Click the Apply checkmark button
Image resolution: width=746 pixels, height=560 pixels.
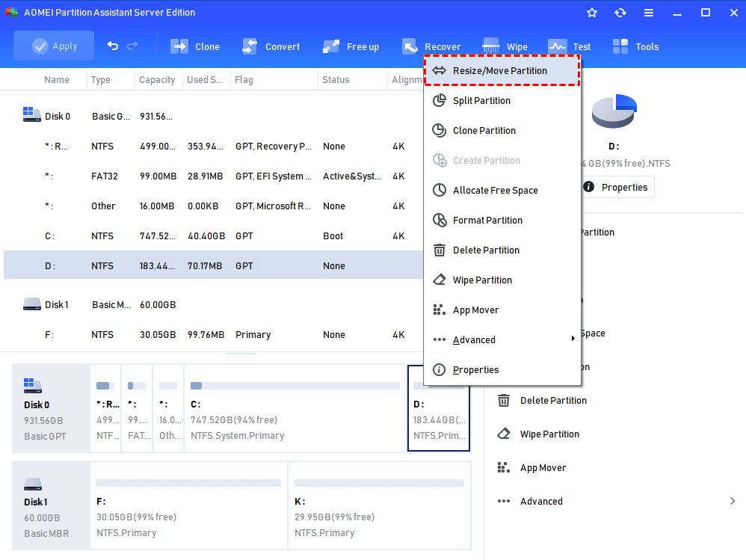coord(54,46)
